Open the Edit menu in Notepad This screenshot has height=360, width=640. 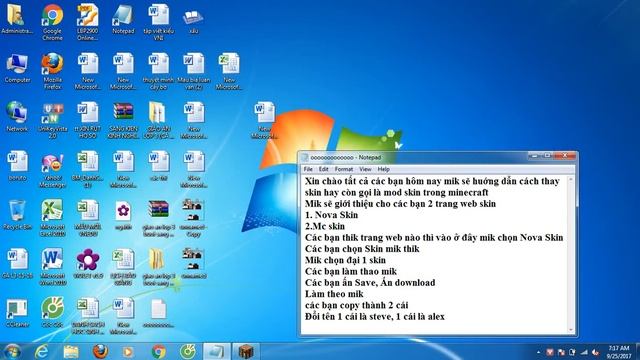pos(324,169)
